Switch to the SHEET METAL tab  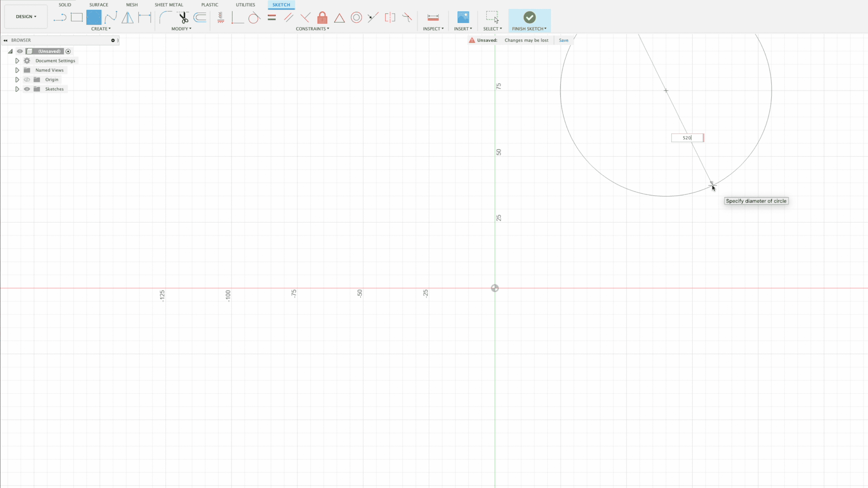(169, 5)
